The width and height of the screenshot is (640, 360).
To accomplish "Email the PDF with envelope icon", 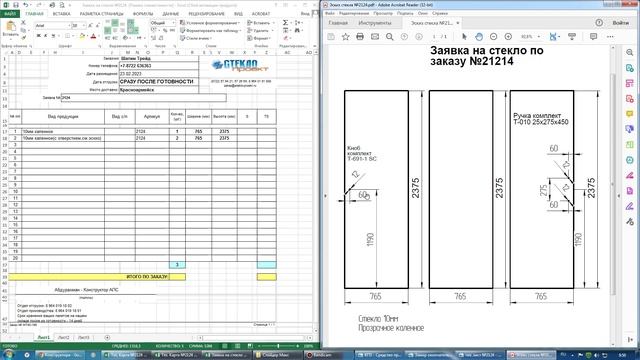I will pos(375,37).
